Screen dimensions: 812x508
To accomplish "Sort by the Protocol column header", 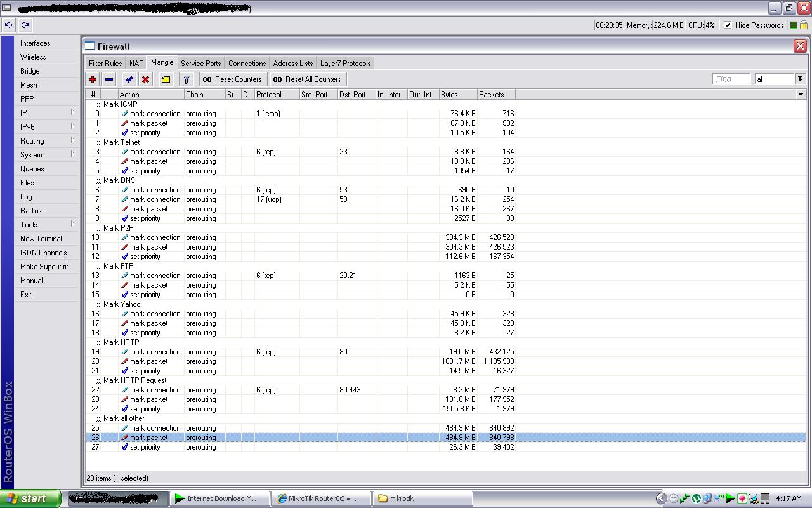I will tap(277, 94).
